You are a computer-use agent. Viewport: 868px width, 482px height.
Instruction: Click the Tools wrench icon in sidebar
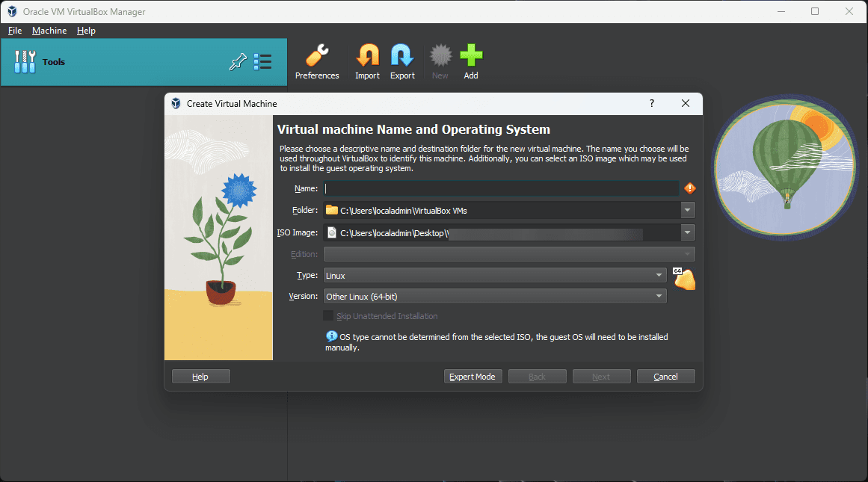pyautogui.click(x=25, y=62)
